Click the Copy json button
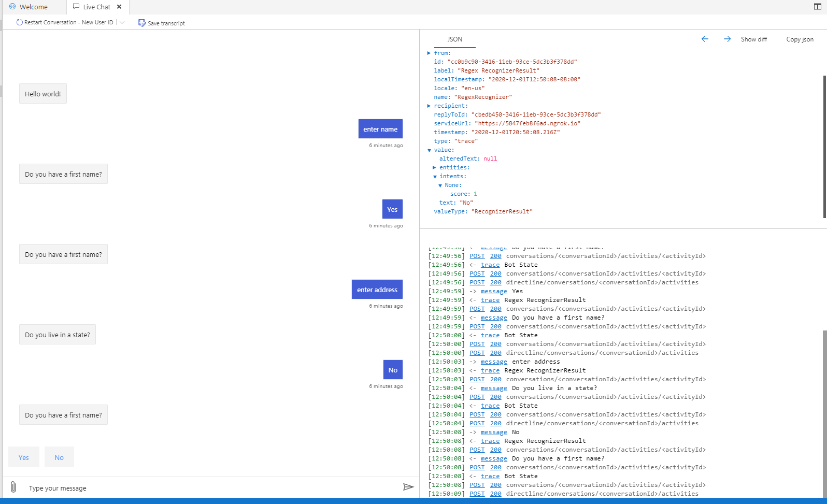 800,39
